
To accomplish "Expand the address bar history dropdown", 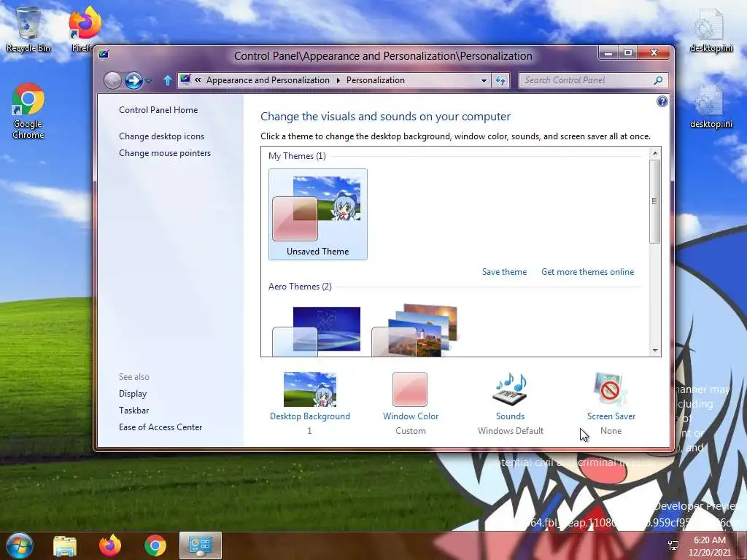I will (484, 80).
